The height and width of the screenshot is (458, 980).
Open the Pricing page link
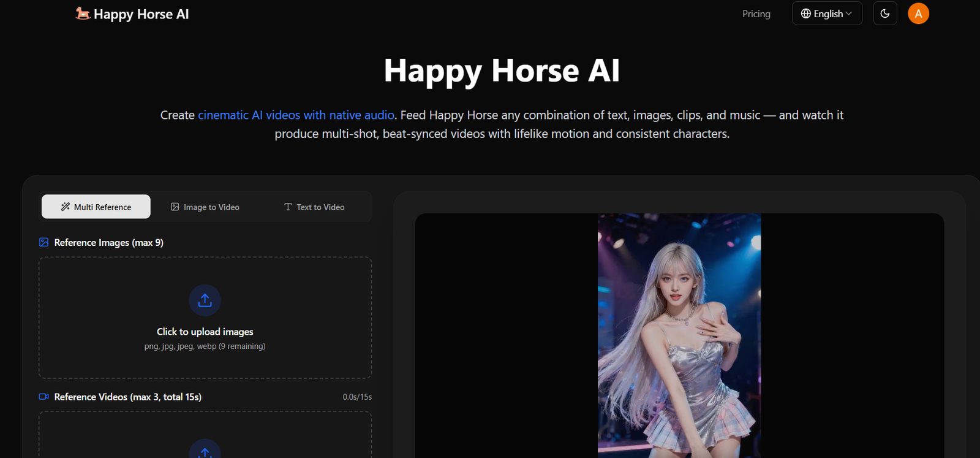(x=756, y=13)
